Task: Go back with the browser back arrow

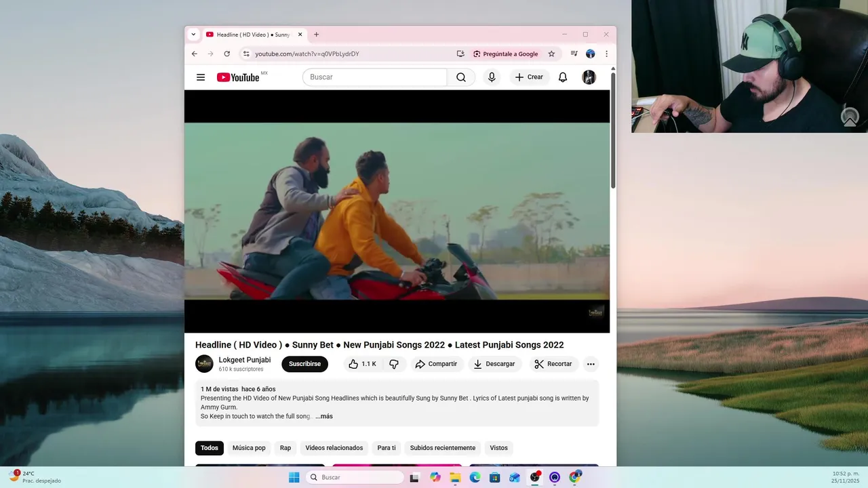Action: click(x=195, y=54)
